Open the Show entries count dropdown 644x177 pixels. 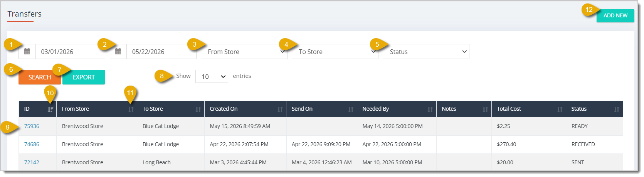[x=212, y=77]
